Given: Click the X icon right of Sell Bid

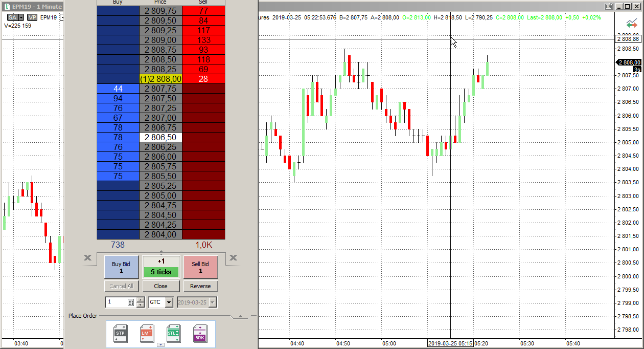Looking at the screenshot, I should pyautogui.click(x=233, y=258).
